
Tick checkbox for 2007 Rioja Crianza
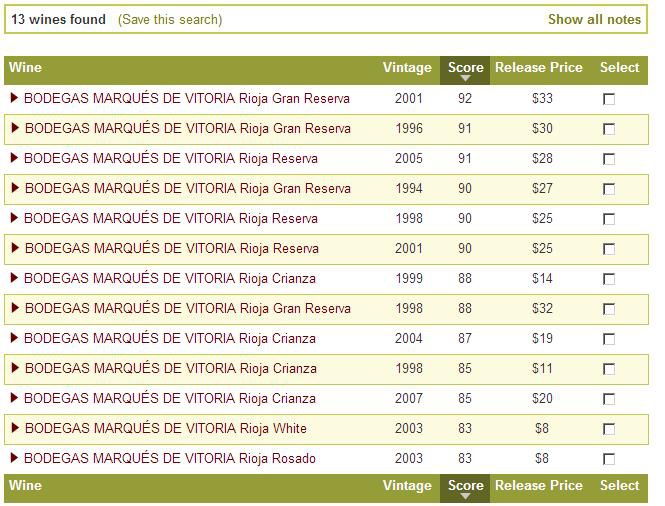(x=609, y=399)
